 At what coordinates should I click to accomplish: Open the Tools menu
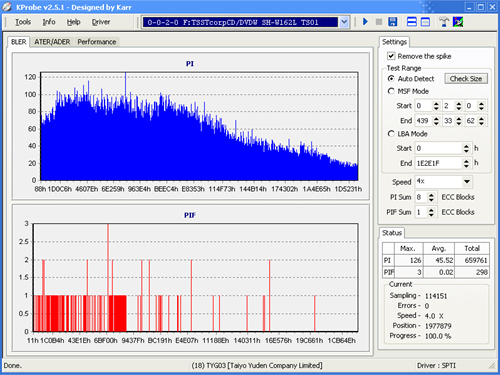(23, 22)
